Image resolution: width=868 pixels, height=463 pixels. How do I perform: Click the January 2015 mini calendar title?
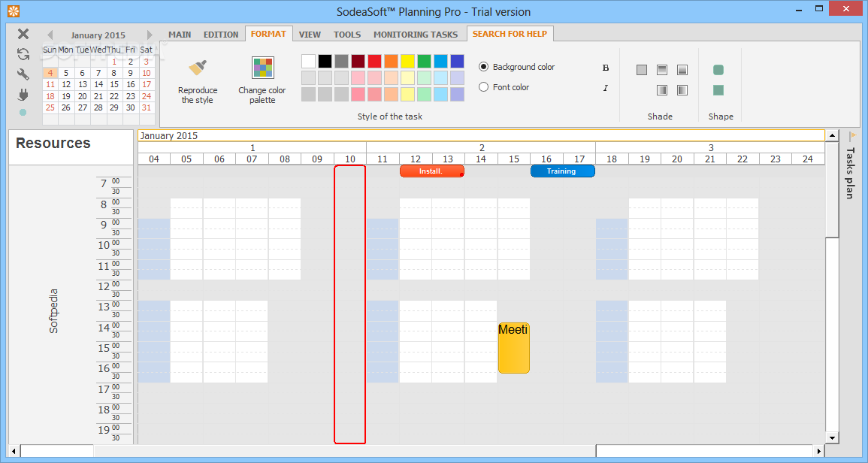point(98,35)
